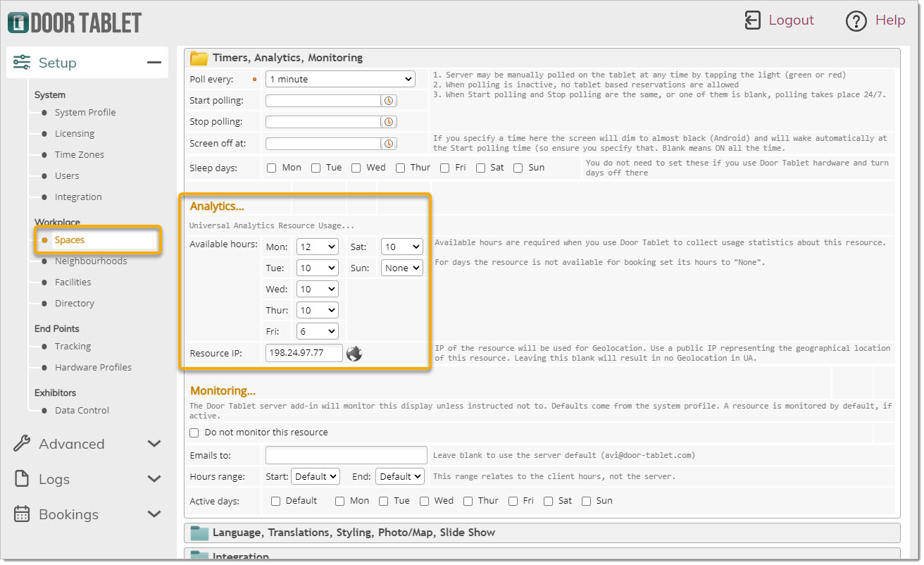Click the Help link
This screenshot has height=565, width=924.
tap(890, 20)
